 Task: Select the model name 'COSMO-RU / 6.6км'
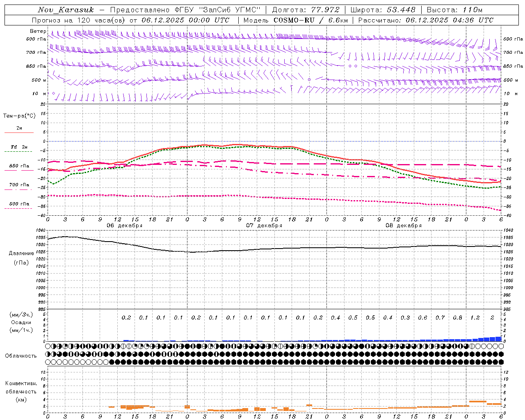coord(311,20)
